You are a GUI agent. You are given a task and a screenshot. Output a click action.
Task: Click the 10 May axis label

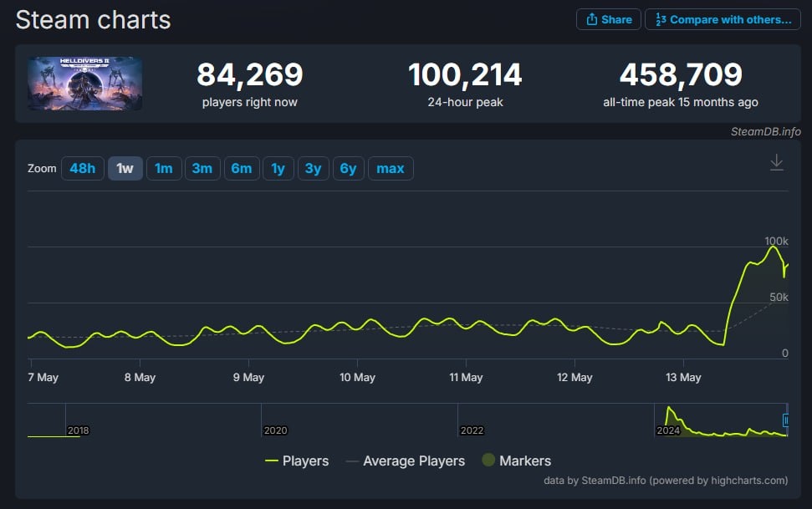coord(357,378)
